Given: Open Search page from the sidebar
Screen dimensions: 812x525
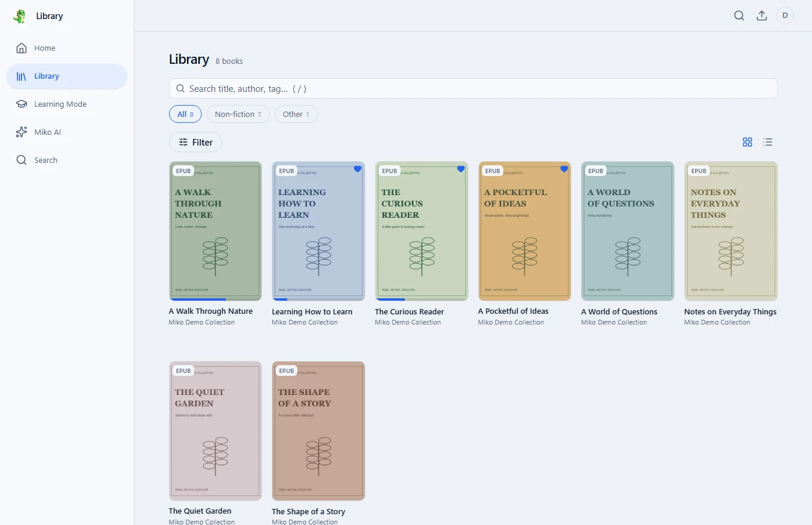Looking at the screenshot, I should [x=67, y=160].
